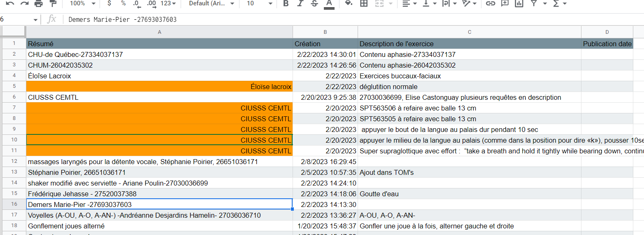Click the Création header cell
This screenshot has width=644, height=235.
pos(325,44)
